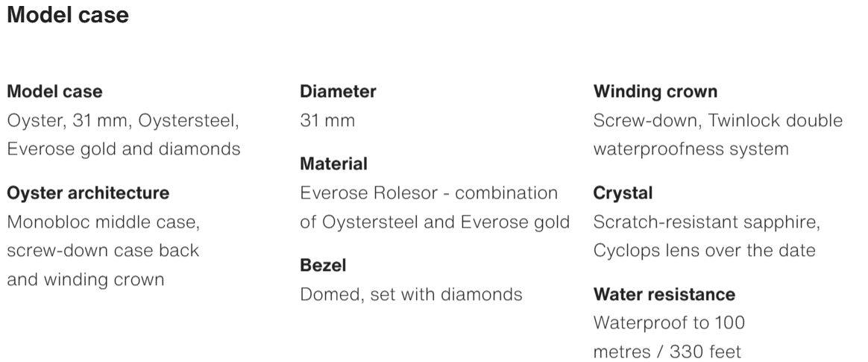Click the "Cyclops lens over the date" line

[x=704, y=250]
